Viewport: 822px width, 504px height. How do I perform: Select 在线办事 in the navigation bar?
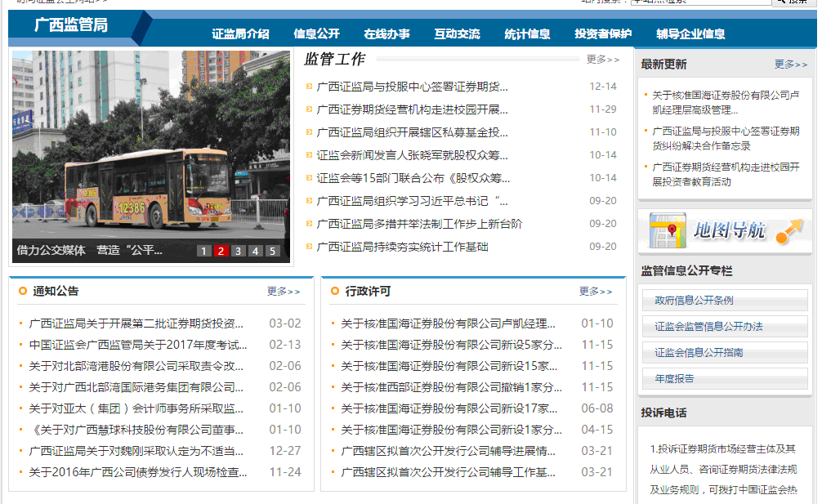pyautogui.click(x=386, y=34)
